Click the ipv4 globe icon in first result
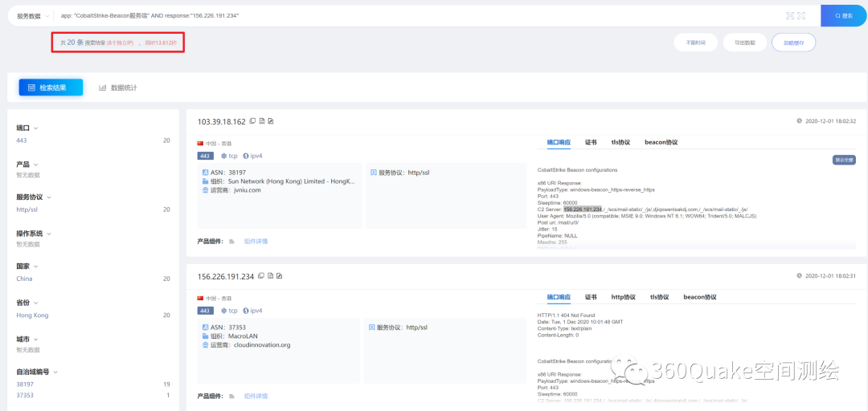 click(245, 156)
